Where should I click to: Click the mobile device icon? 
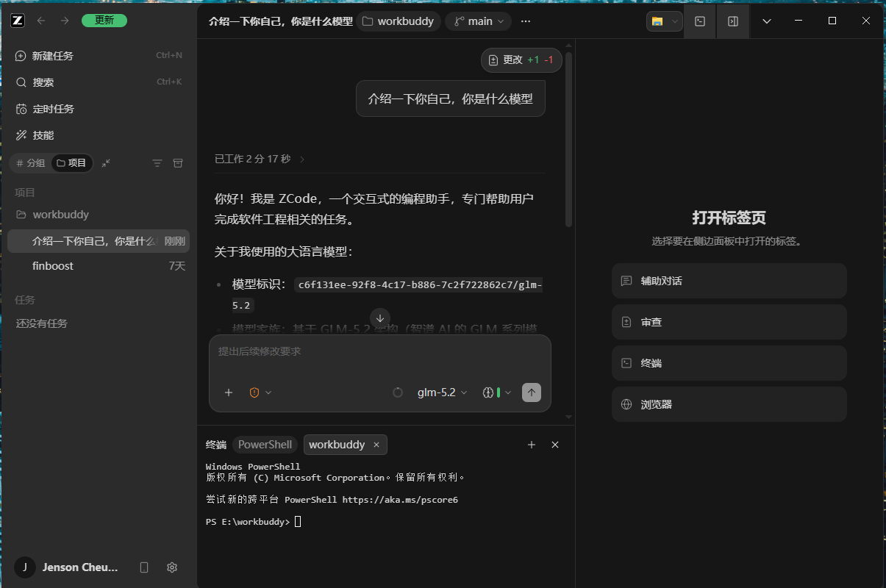click(144, 567)
